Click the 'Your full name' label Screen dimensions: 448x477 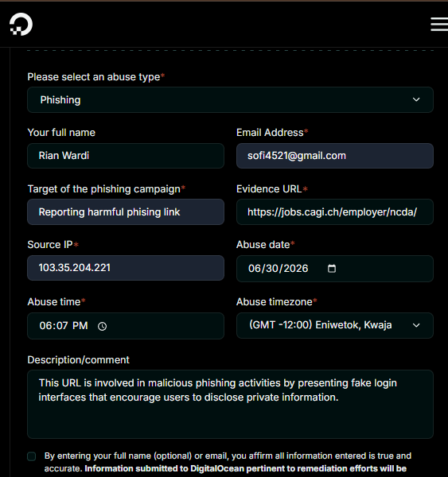(61, 133)
